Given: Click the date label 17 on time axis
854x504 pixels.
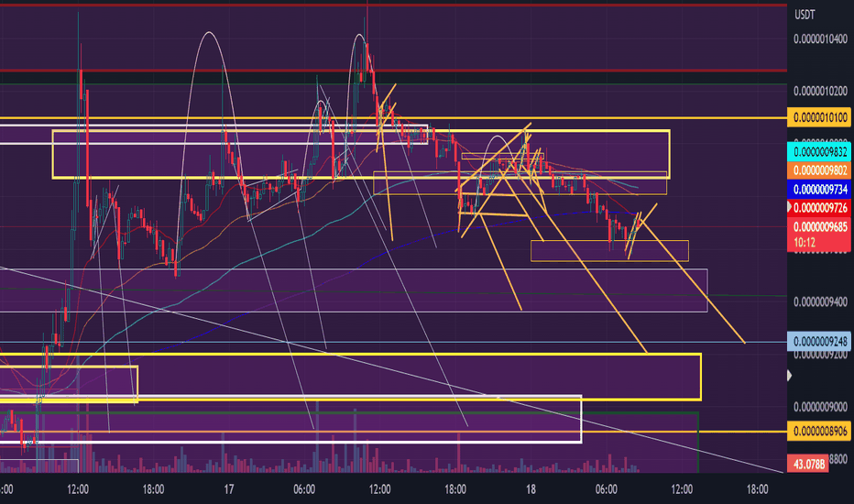Looking at the screenshot, I should [229, 489].
